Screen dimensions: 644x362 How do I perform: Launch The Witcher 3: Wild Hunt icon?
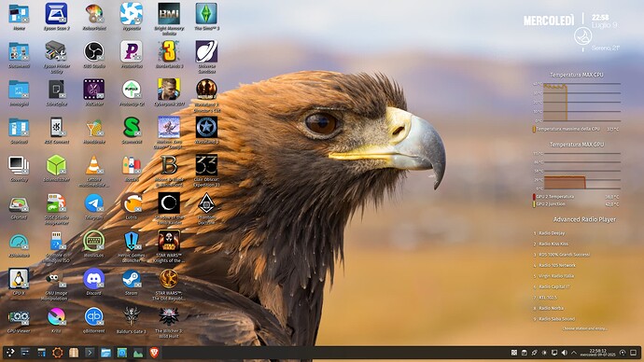coord(169,317)
